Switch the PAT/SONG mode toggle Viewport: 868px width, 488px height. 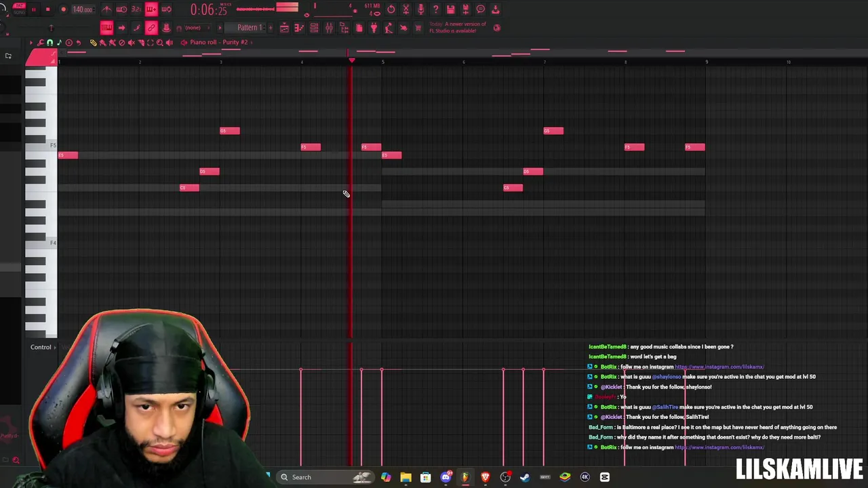[19, 9]
